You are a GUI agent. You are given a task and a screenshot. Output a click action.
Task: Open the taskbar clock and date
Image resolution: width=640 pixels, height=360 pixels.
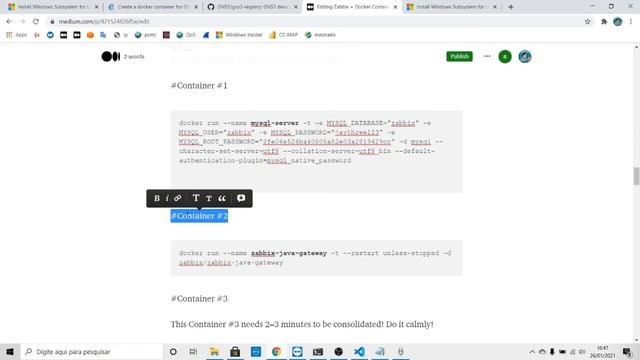pos(602,352)
